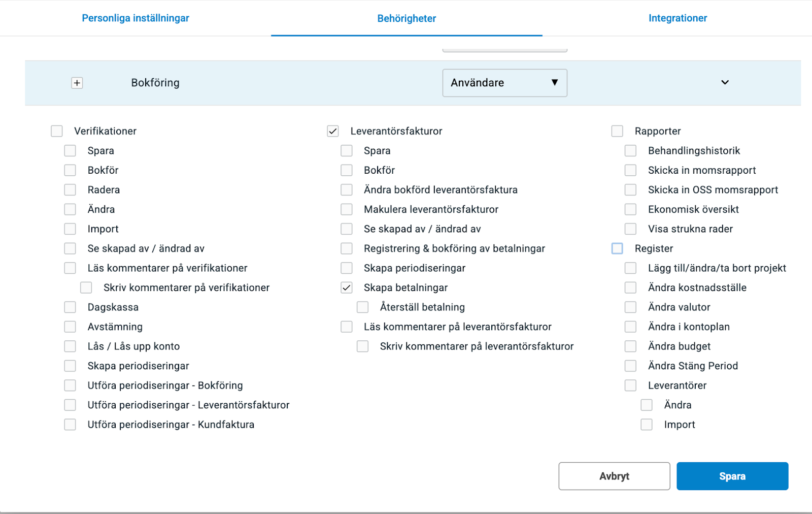Screen dimensions: 812x514
Task: Disable the Skapa betalningar checkbox
Action: click(x=347, y=287)
